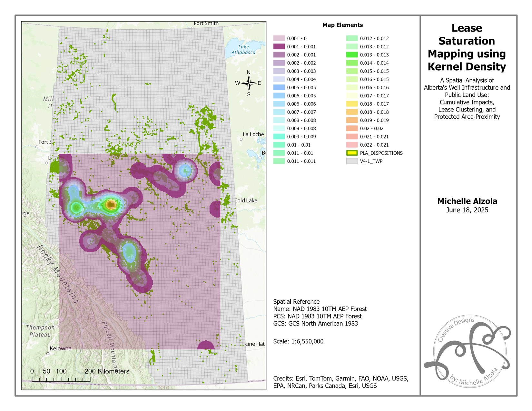Click the La Loche town marker dot
This screenshot has width=532, height=411.
(x=241, y=139)
